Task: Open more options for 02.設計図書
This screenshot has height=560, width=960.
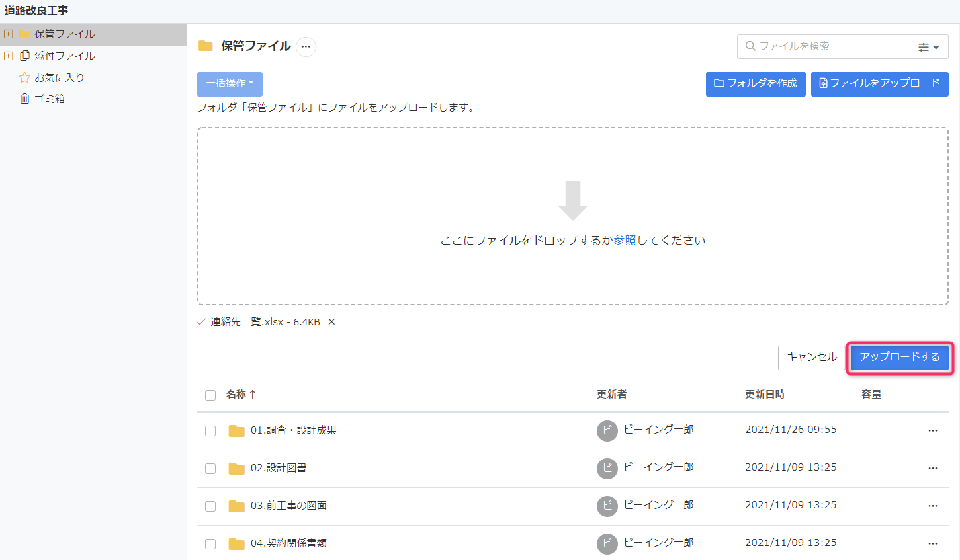Action: [x=933, y=468]
